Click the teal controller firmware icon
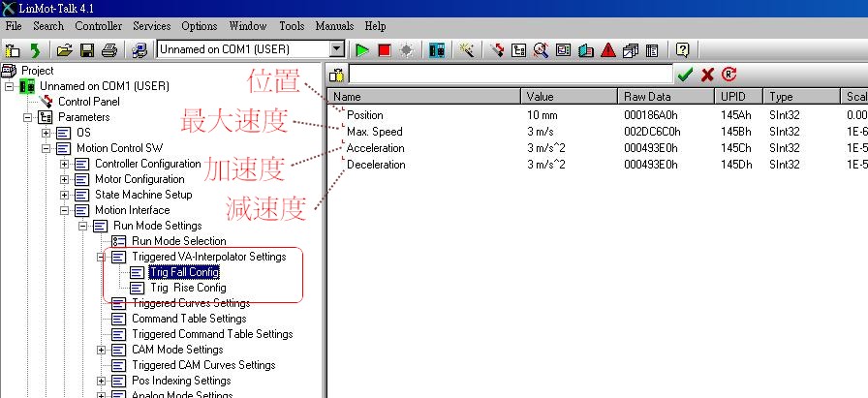Screen dimensions: 868x398 pos(437,50)
